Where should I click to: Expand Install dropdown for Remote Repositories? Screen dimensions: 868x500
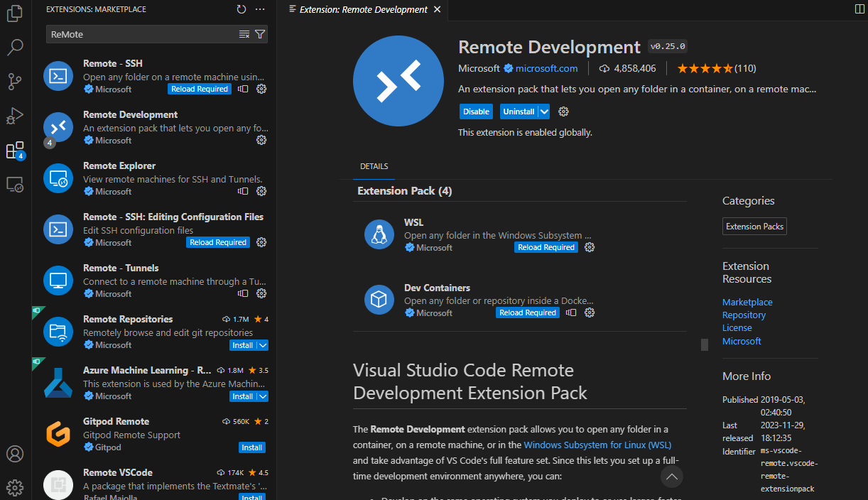262,345
